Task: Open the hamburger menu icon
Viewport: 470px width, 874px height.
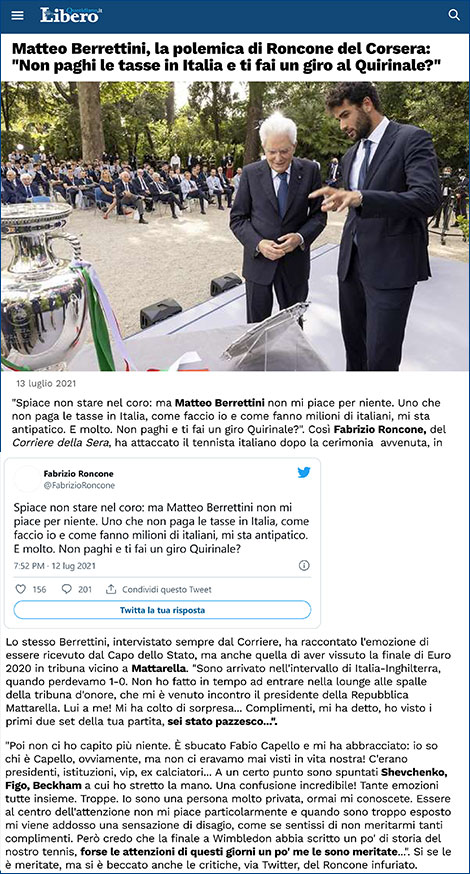Action: click(x=17, y=16)
